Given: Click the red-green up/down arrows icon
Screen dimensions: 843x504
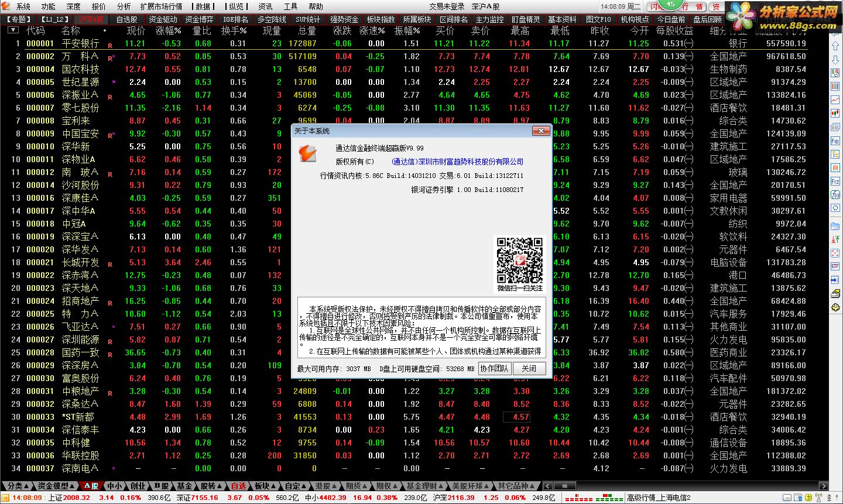Looking at the screenshot, I should point(835,239).
